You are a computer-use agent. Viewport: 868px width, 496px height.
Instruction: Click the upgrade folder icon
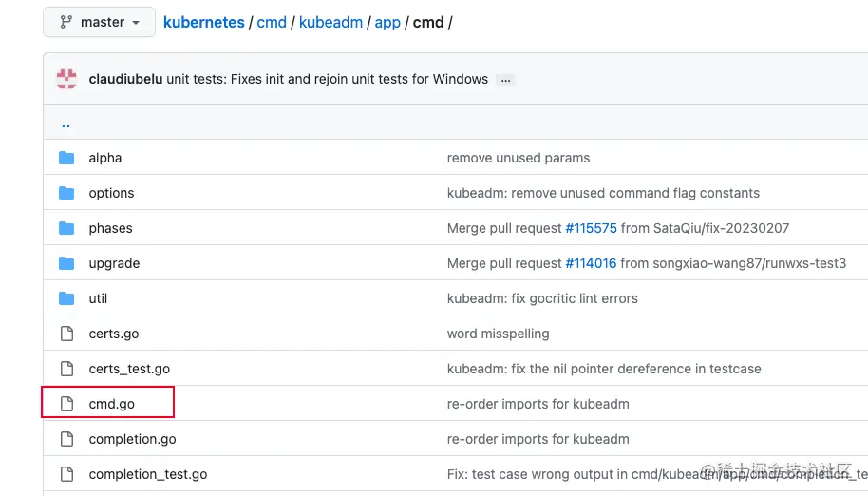66,263
